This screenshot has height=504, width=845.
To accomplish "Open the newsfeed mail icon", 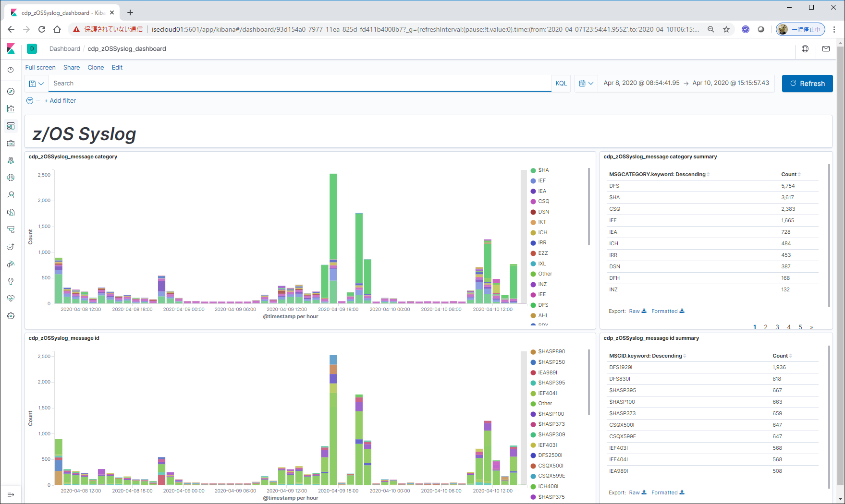I will click(x=826, y=48).
